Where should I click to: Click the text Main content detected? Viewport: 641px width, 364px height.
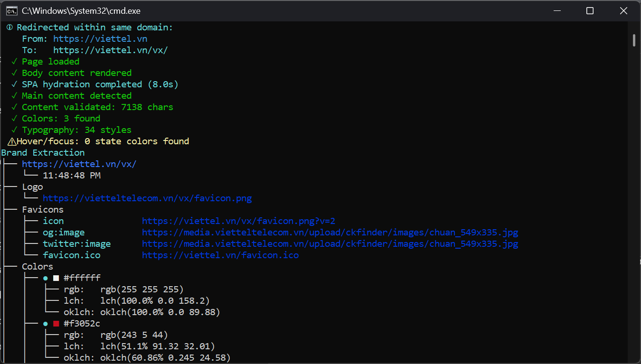(x=77, y=96)
